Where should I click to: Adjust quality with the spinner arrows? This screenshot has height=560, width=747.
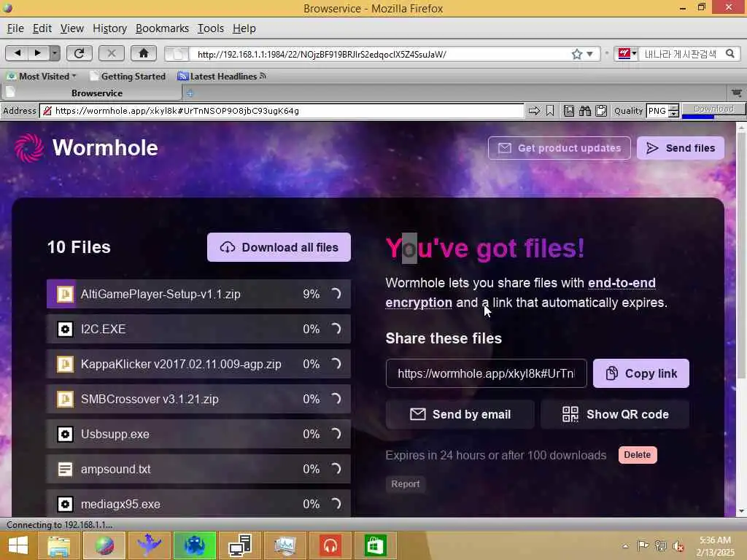point(673,111)
